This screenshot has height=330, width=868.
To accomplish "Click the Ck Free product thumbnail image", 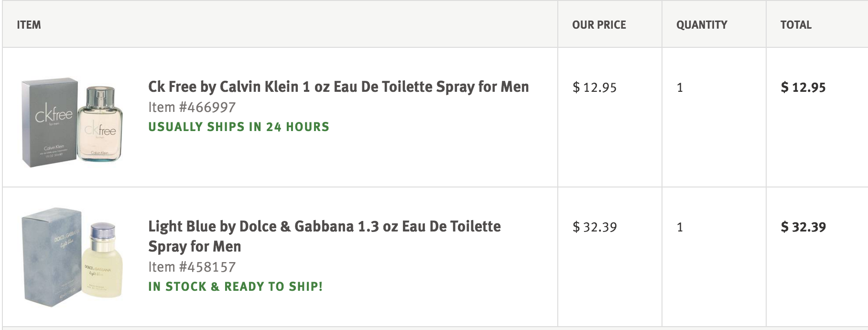I will pyautogui.click(x=72, y=122).
